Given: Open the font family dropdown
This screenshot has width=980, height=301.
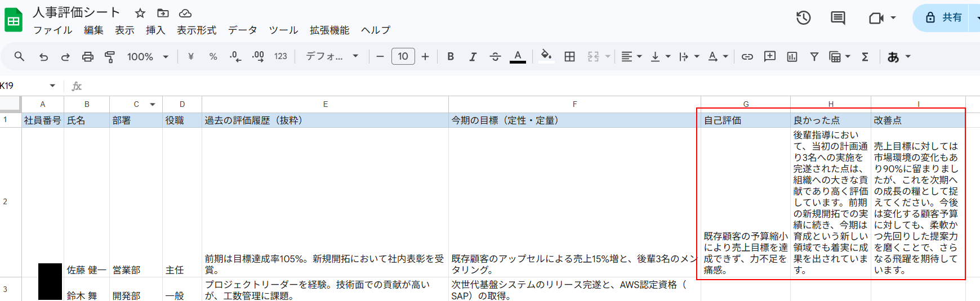Looking at the screenshot, I should (332, 57).
